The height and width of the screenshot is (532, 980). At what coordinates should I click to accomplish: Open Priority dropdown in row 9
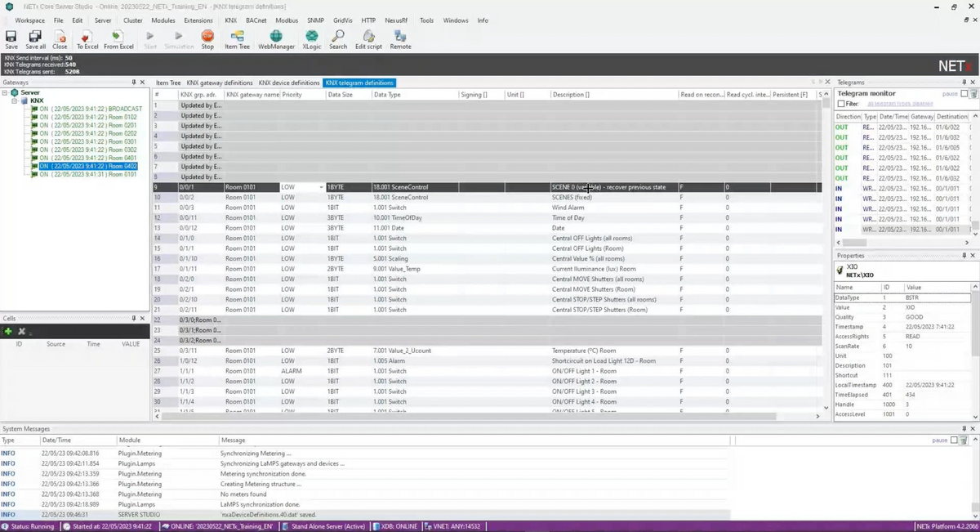click(x=321, y=187)
